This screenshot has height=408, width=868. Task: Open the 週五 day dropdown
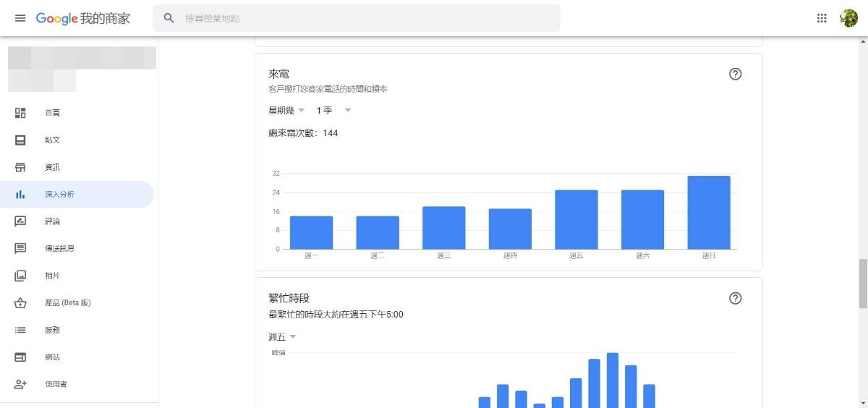pyautogui.click(x=282, y=337)
